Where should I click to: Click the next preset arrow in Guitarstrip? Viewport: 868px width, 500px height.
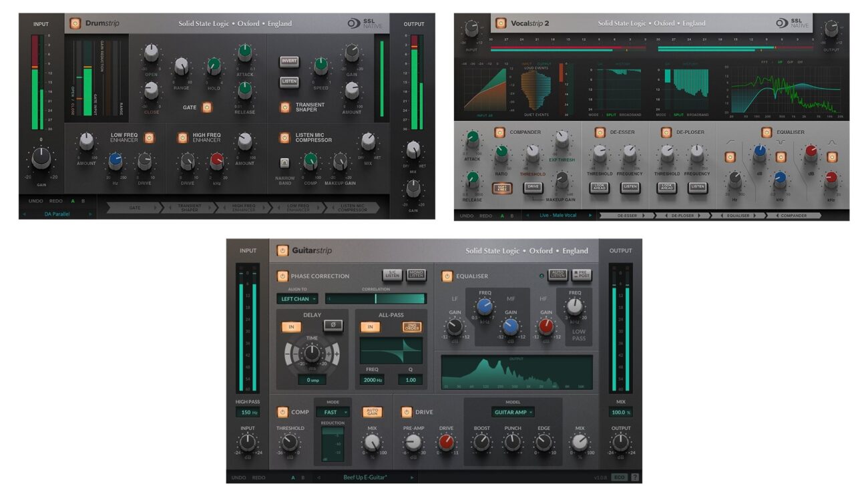[412, 477]
